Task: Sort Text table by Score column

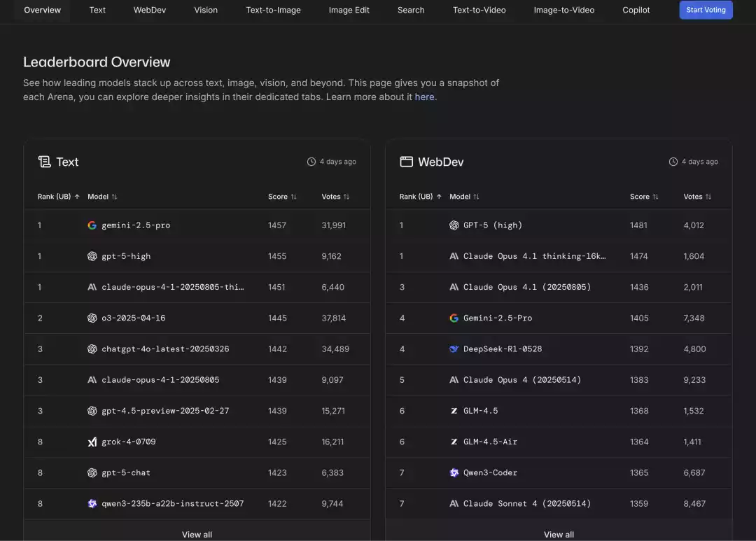Action: click(x=282, y=197)
